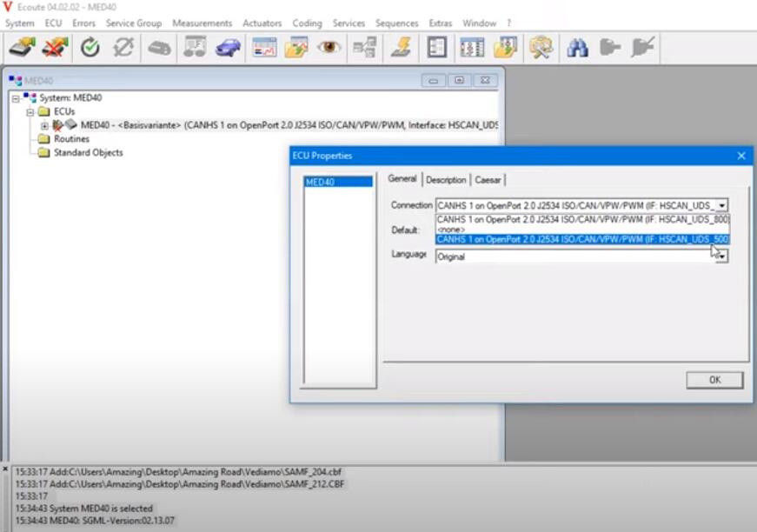Screen dimensions: 757x532
Task: Click the music notes toolbar icon
Action: coord(195,49)
